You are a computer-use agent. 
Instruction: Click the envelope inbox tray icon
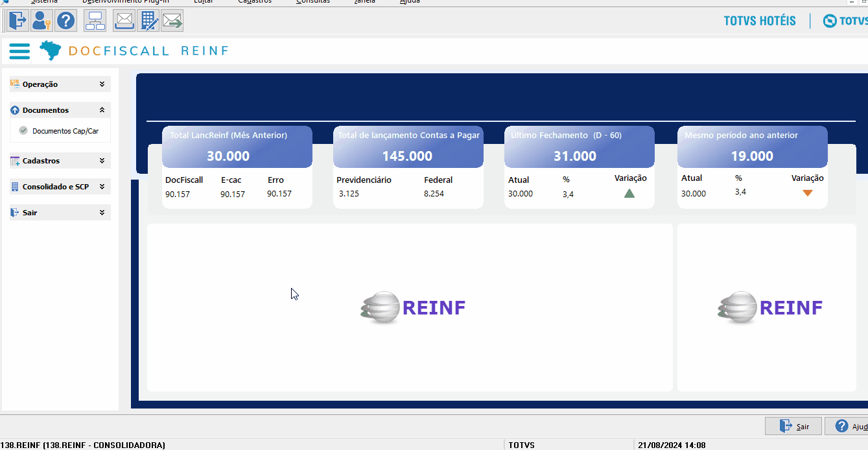[x=124, y=21]
